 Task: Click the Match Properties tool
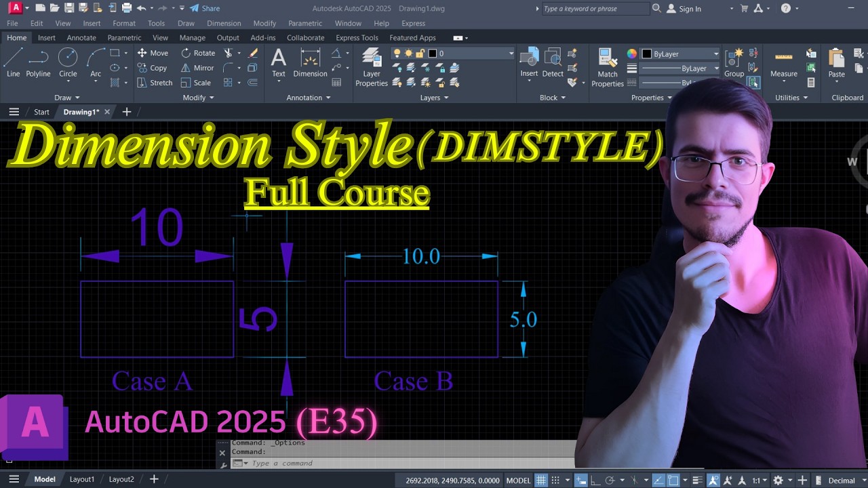608,68
